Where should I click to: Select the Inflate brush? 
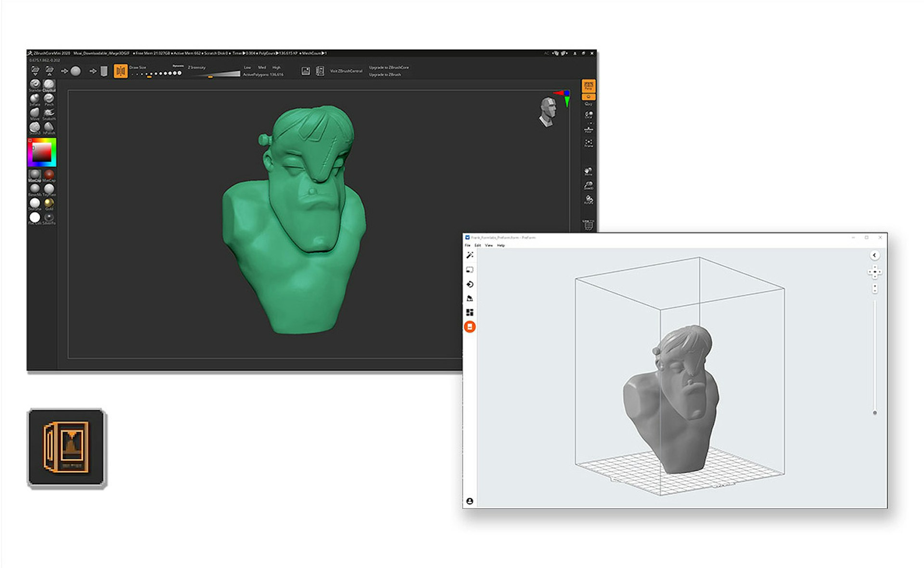(x=35, y=100)
